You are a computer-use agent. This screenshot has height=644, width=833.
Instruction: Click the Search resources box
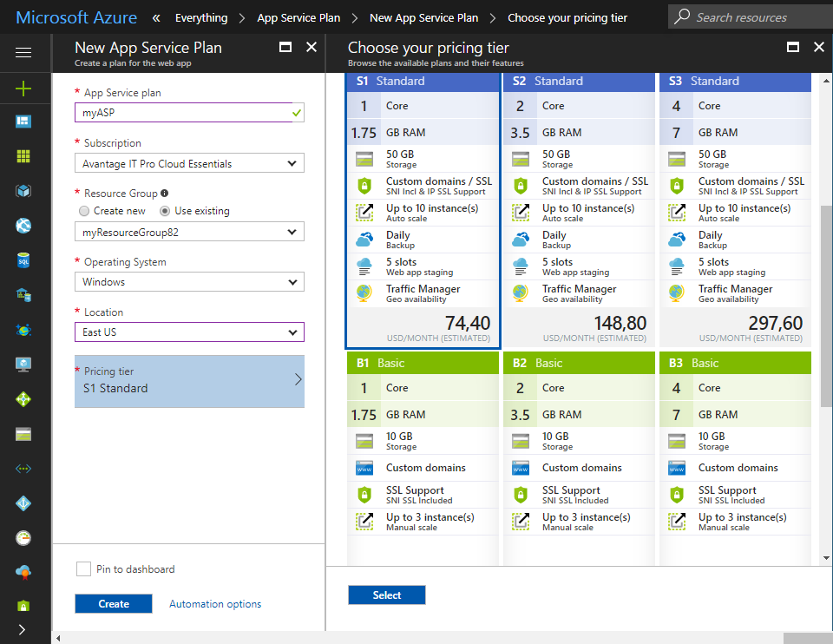(750, 17)
